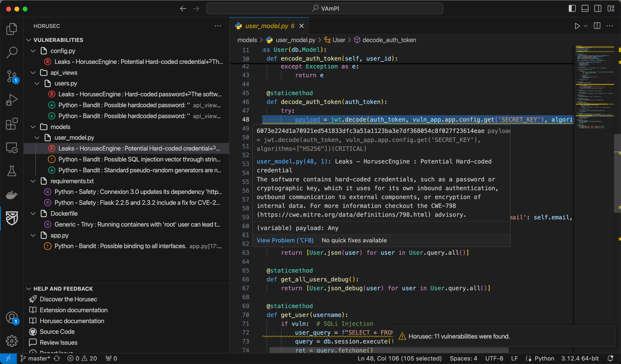Open the Review Issues link
621x364 pixels.
(x=59, y=342)
